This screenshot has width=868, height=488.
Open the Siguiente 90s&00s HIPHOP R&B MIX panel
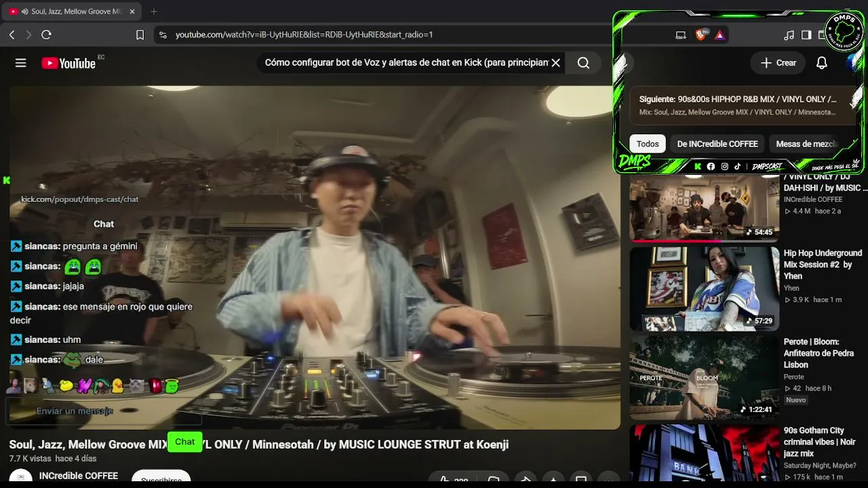(x=743, y=105)
